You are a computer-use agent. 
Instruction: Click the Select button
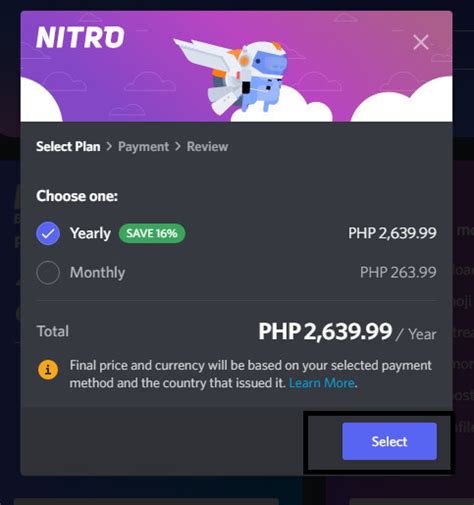click(x=389, y=441)
